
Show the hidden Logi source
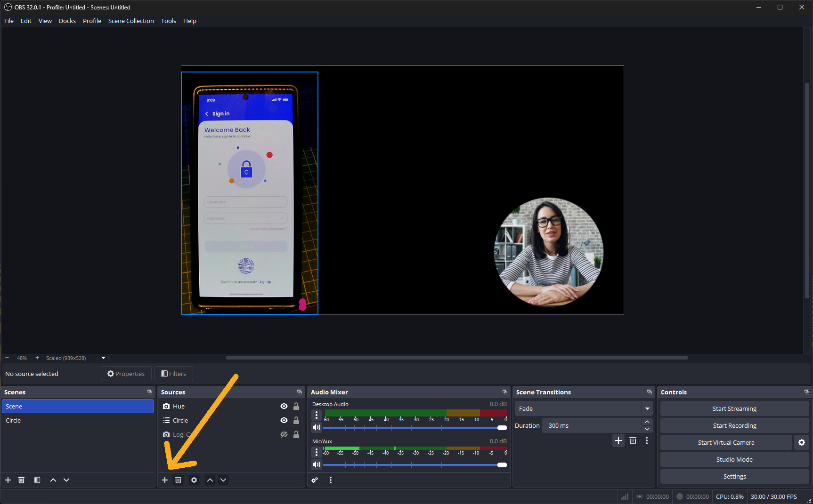[284, 434]
